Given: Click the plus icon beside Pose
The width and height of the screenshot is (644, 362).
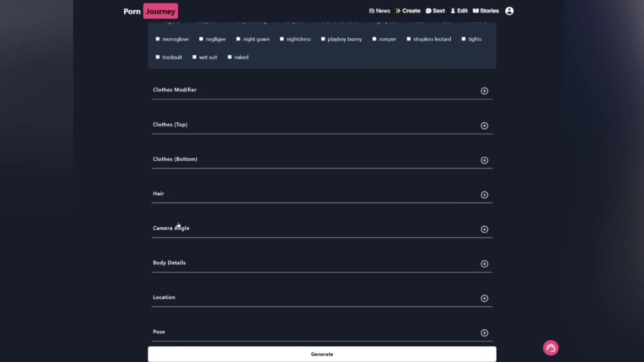Looking at the screenshot, I should click(x=484, y=333).
